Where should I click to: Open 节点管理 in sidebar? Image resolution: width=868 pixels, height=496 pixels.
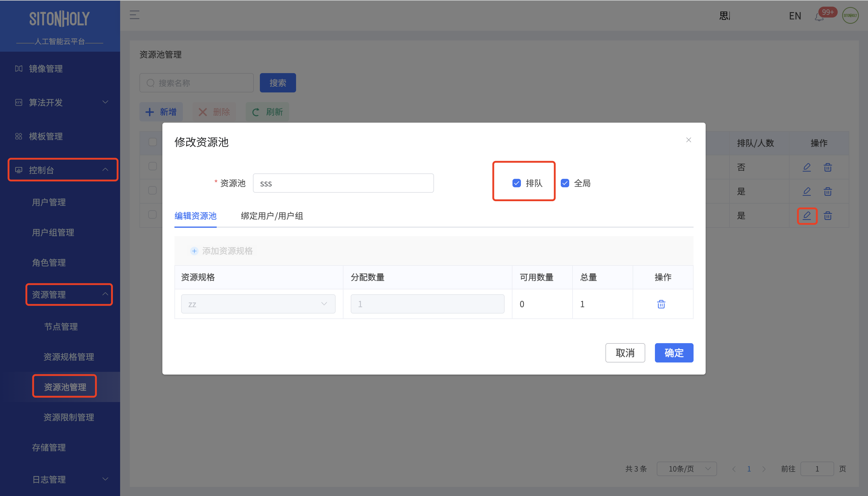click(x=61, y=327)
